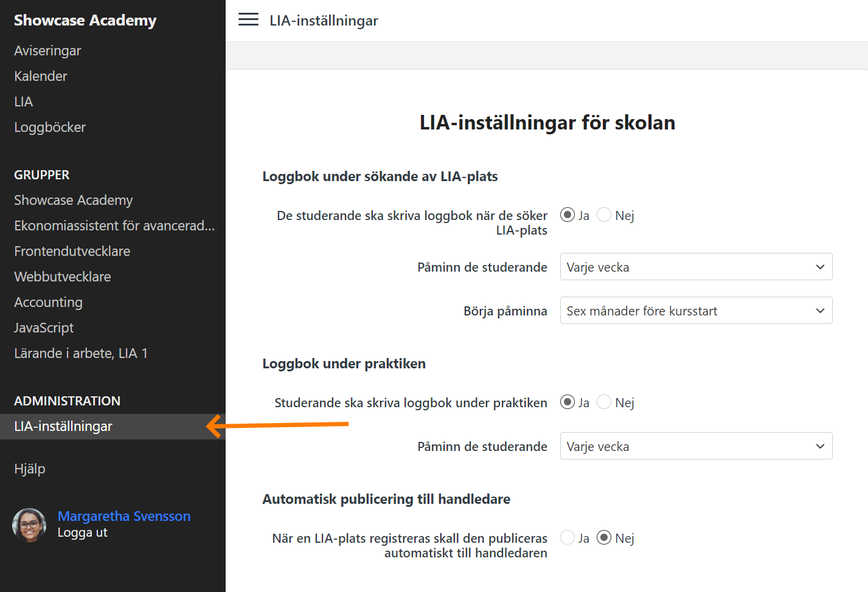
Task: Open Aviseringar in the sidebar
Action: pyautogui.click(x=47, y=51)
